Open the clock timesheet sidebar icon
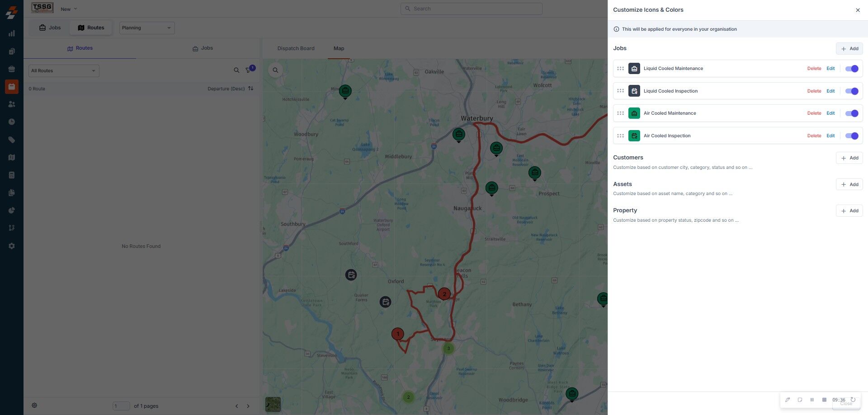The width and height of the screenshot is (868, 415). pos(12,122)
